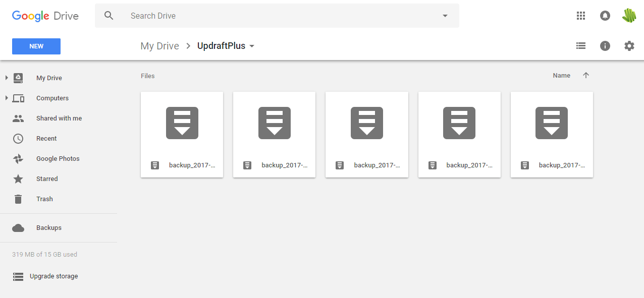The width and height of the screenshot is (644, 298).
Task: Expand the Computers tree
Action: (7, 98)
